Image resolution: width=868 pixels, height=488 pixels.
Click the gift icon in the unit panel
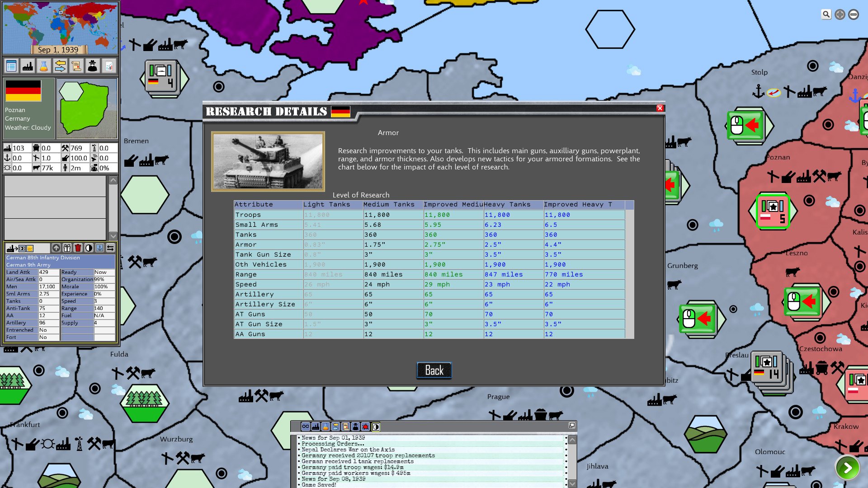tap(67, 248)
